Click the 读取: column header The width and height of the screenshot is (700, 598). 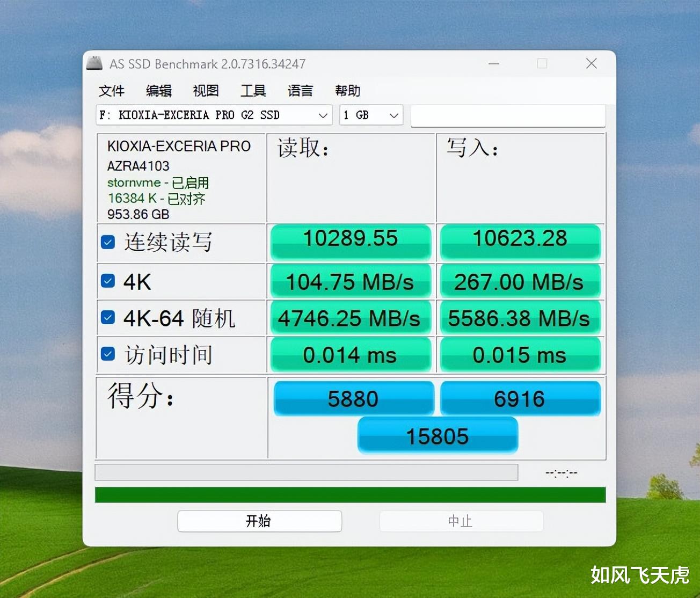[303, 148]
